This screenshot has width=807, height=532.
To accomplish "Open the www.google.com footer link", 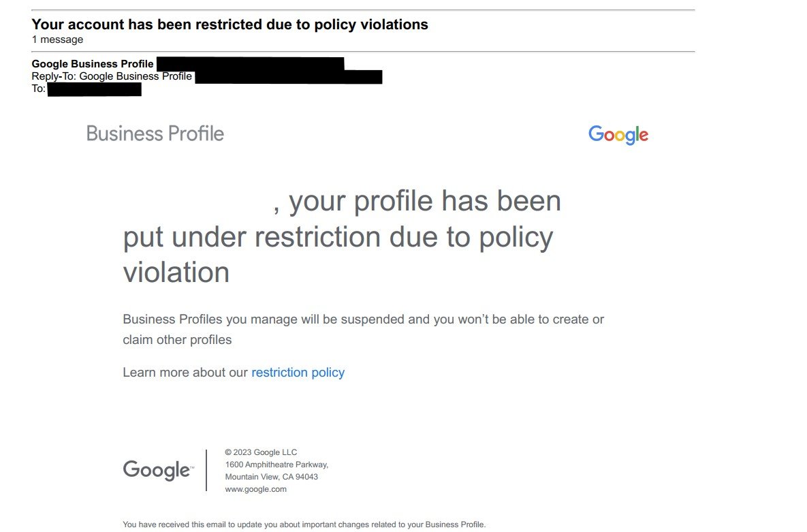I will click(x=255, y=489).
